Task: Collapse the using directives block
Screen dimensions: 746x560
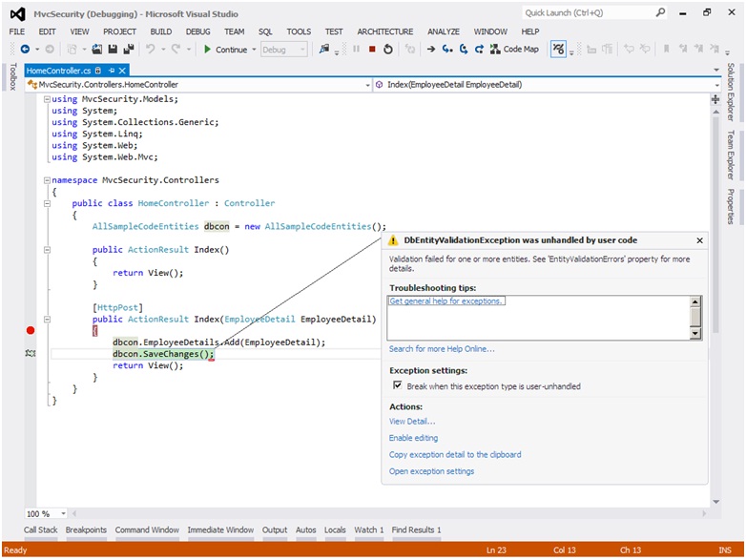Action: 47,99
